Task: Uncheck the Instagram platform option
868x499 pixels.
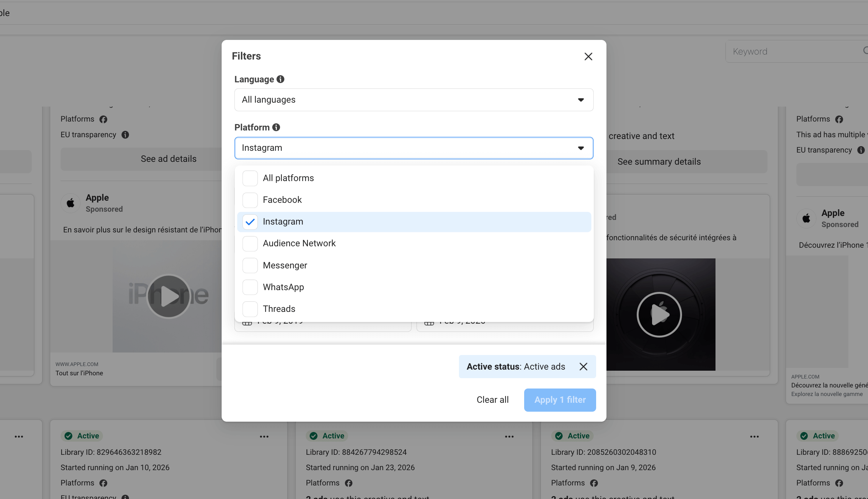Action: (x=250, y=222)
